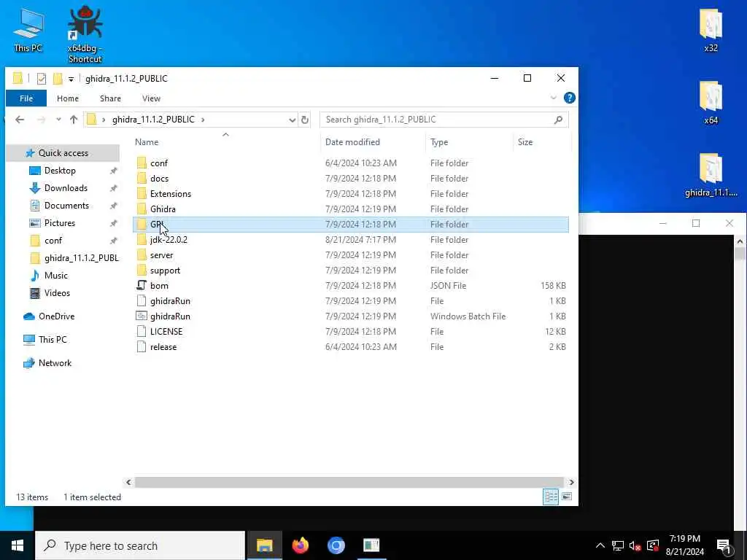Open the address bar history dropdown
This screenshot has height=560, width=747.
click(292, 120)
